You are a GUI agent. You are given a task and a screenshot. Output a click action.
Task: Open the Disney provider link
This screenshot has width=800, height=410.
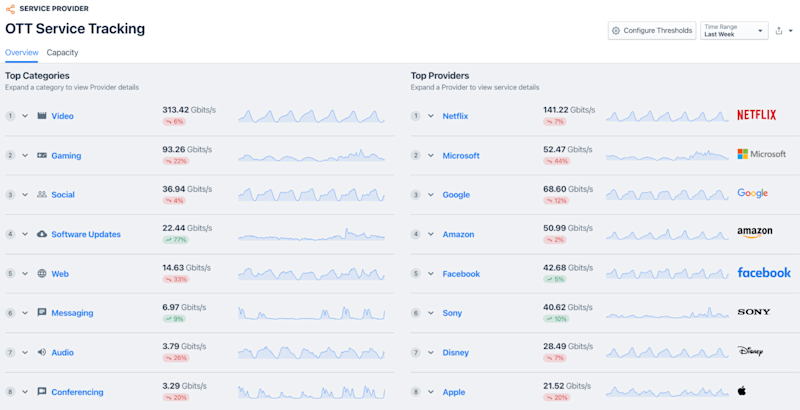pos(455,352)
